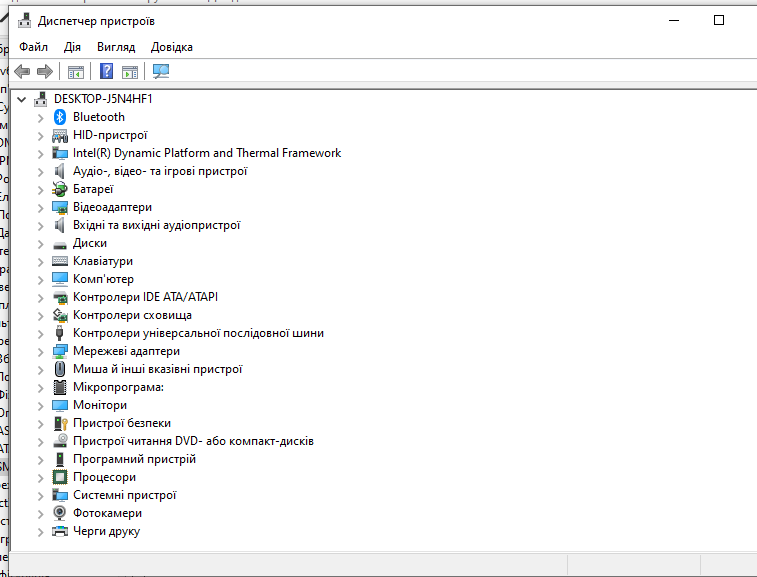Select the Батареї label
Screen dimensions: 757x577
[93, 189]
